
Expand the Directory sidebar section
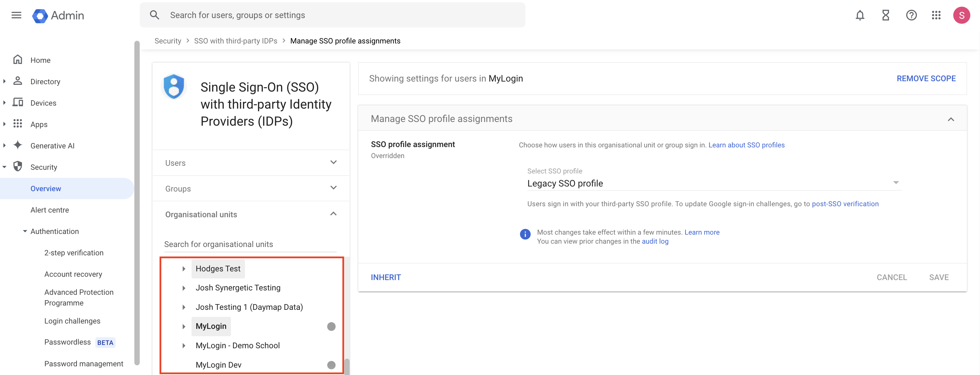point(4,81)
